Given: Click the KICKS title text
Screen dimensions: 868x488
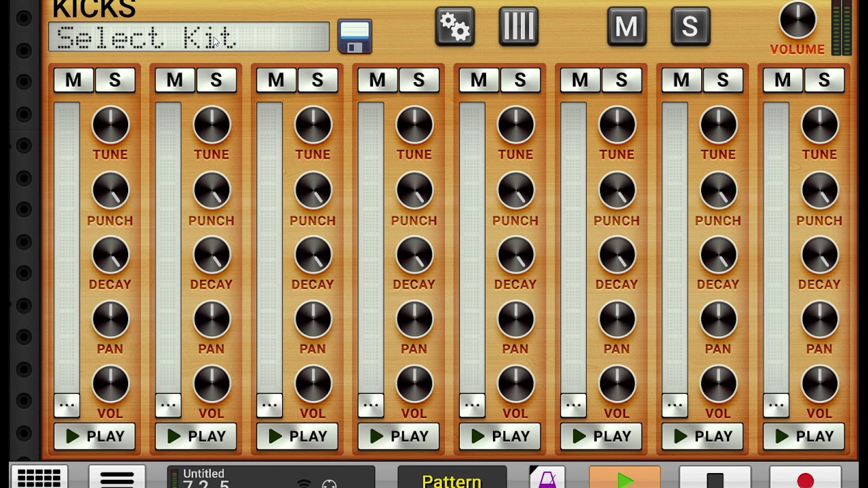Looking at the screenshot, I should pos(94,9).
